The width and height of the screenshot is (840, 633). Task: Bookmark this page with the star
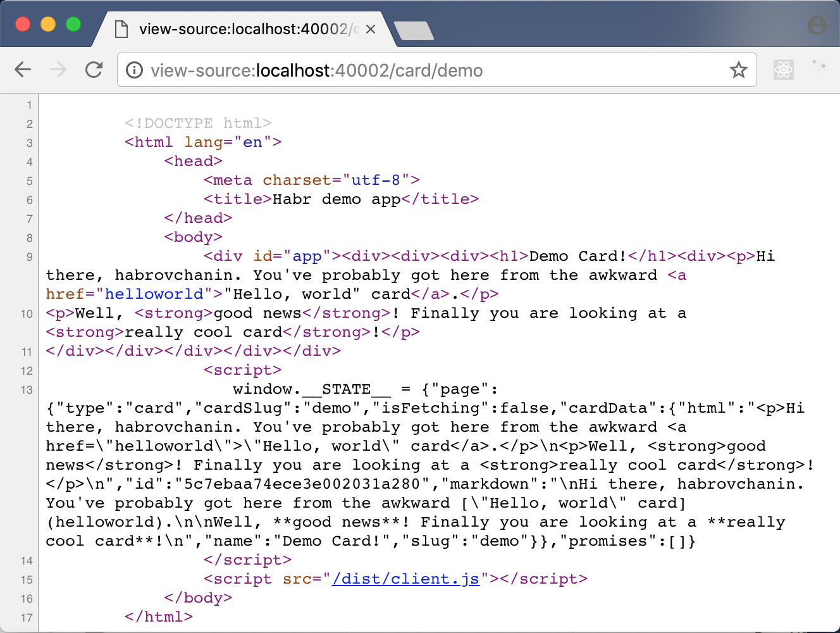[739, 70]
